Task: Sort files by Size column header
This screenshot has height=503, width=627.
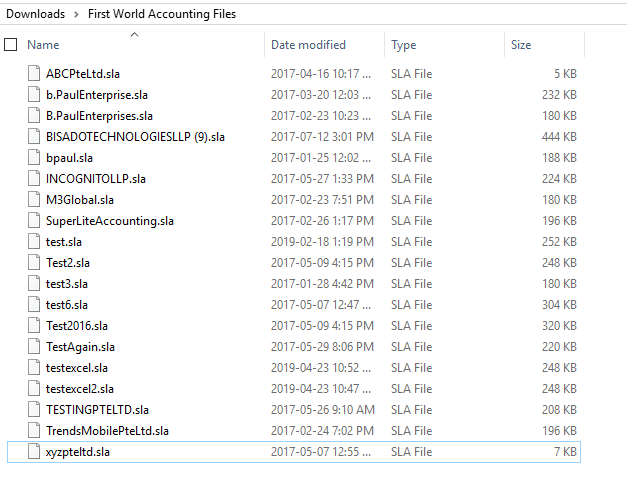Action: pos(521,45)
